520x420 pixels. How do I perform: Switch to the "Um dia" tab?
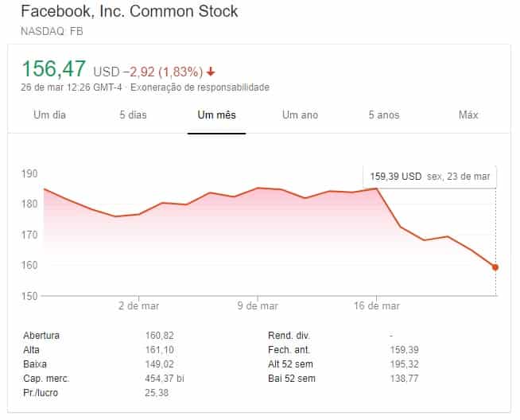tap(49, 115)
